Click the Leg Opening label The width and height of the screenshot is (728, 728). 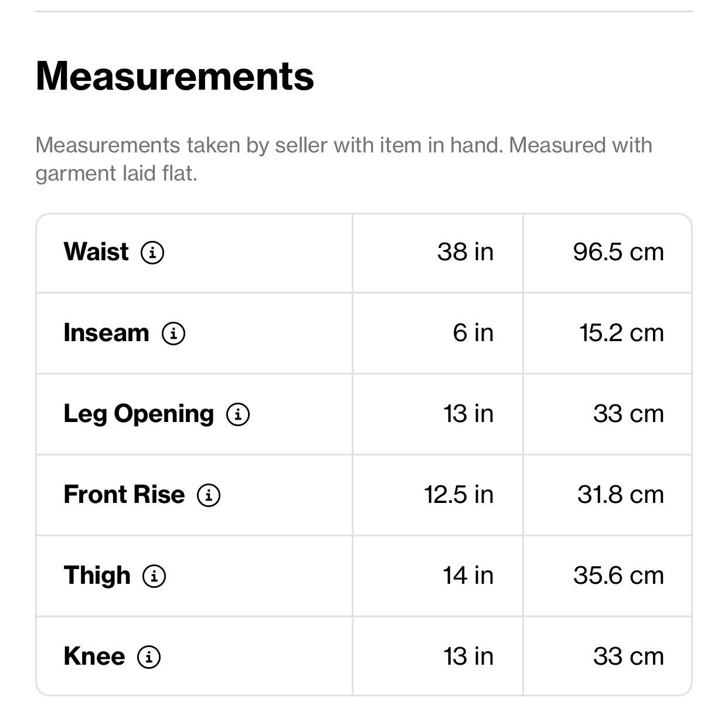pos(139,414)
